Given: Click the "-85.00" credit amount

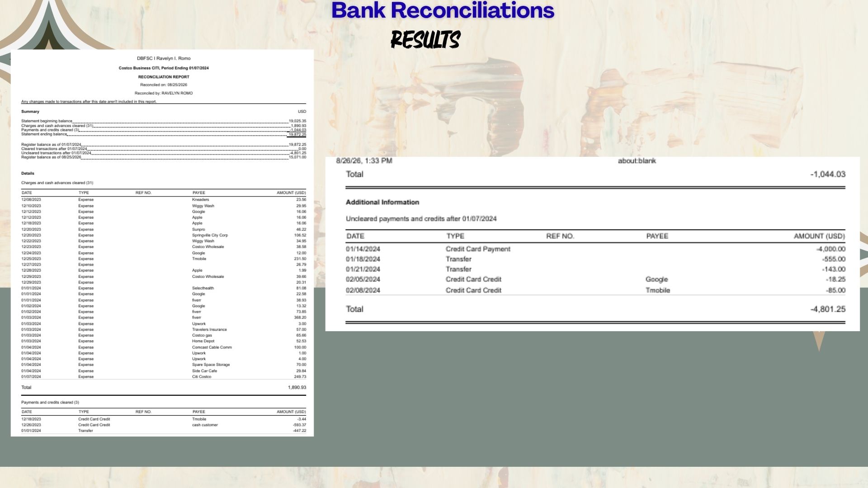Looking at the screenshot, I should 835,291.
